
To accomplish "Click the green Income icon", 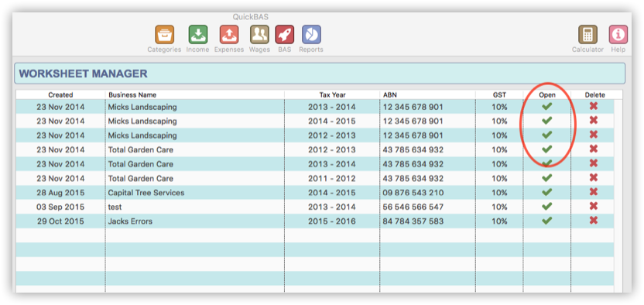I will pyautogui.click(x=198, y=35).
